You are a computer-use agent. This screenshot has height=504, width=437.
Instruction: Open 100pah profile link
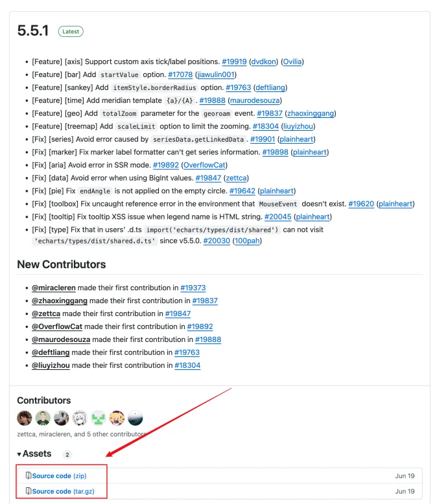point(247,241)
